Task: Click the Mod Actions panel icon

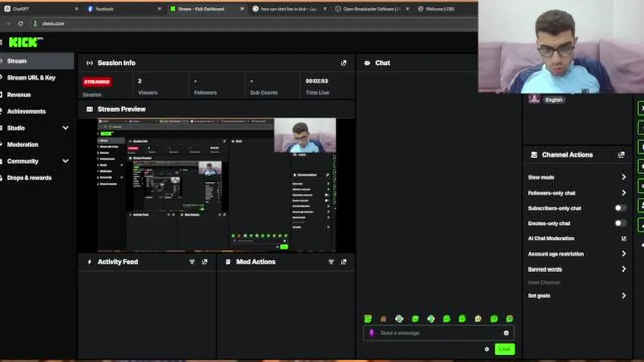Action: (228, 262)
